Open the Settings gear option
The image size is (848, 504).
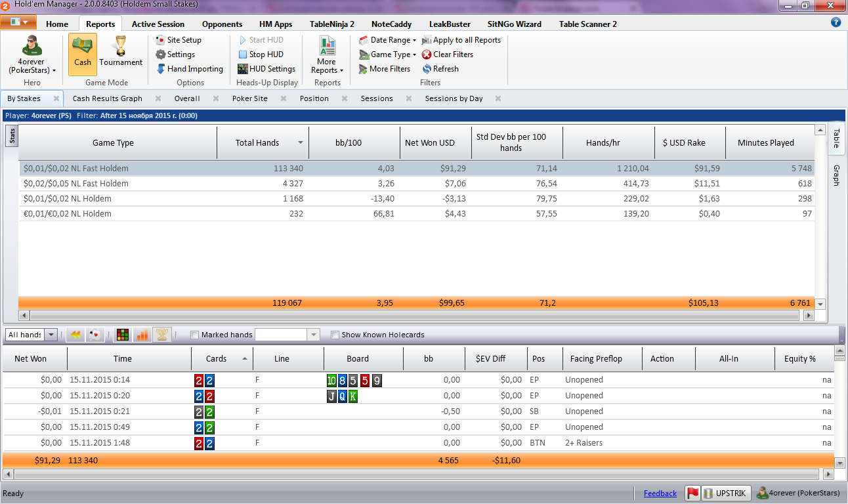coord(175,54)
